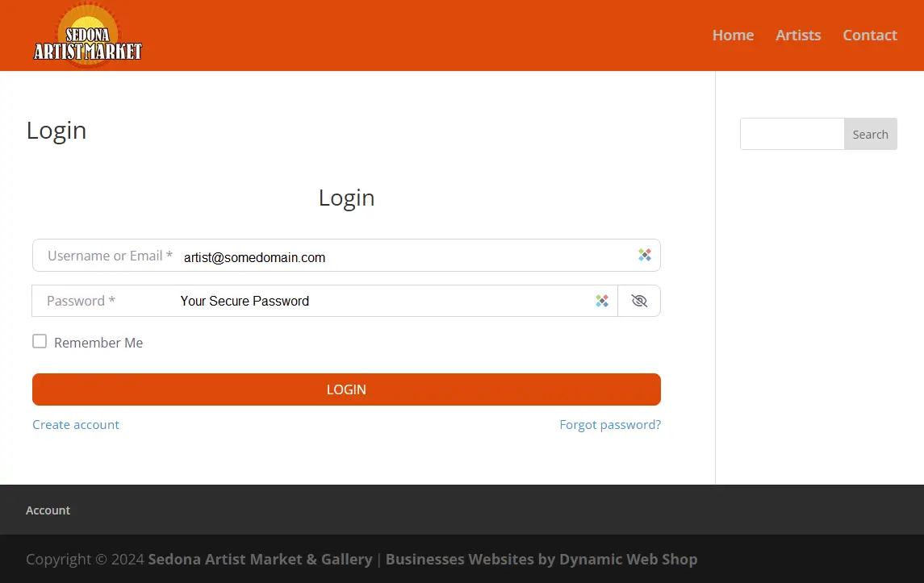This screenshot has height=583, width=924.
Task: Open the Create account link
Action: coord(76,425)
